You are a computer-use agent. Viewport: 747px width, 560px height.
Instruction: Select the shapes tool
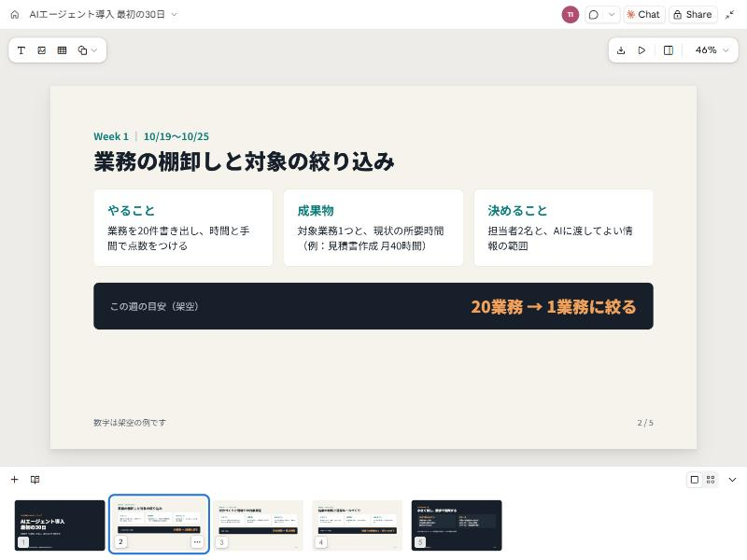coord(82,50)
